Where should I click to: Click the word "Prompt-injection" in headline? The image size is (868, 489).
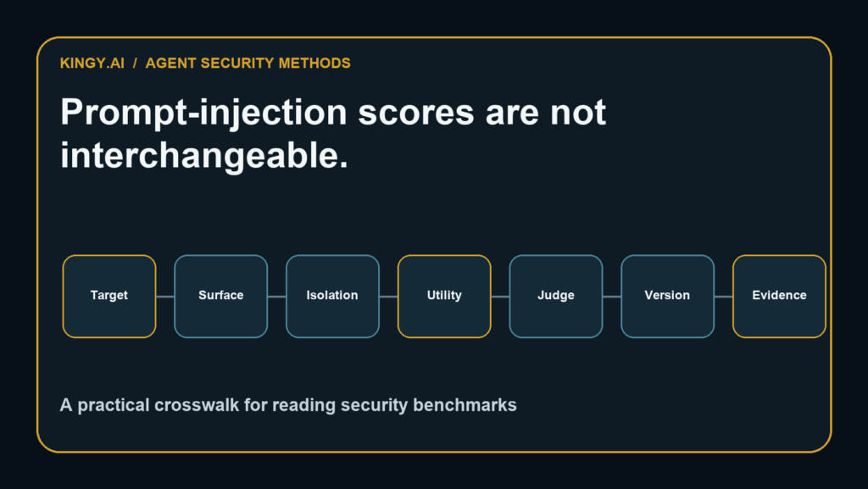click(203, 113)
